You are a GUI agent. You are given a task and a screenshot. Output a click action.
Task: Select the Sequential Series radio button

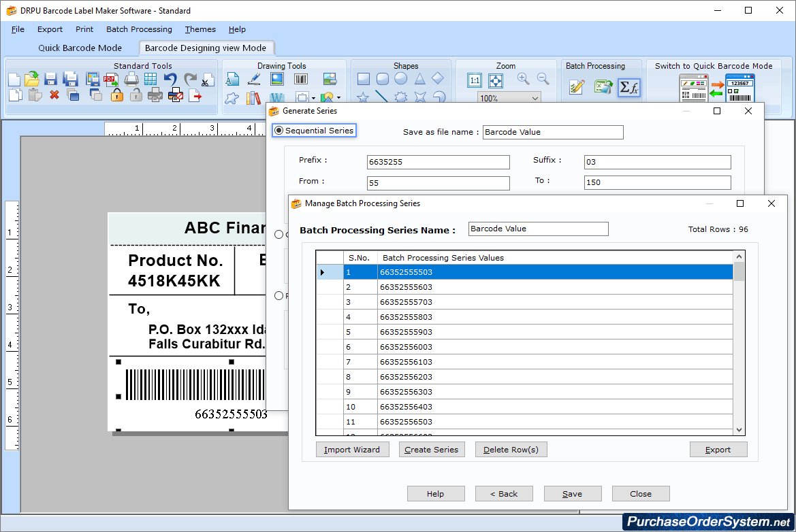pos(278,131)
